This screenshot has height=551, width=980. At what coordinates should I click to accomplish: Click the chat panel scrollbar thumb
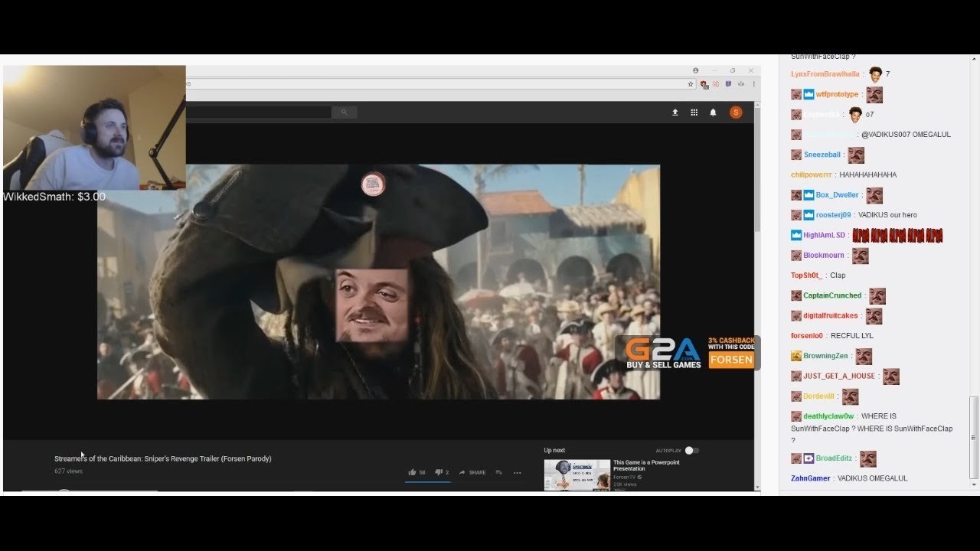[974, 437]
